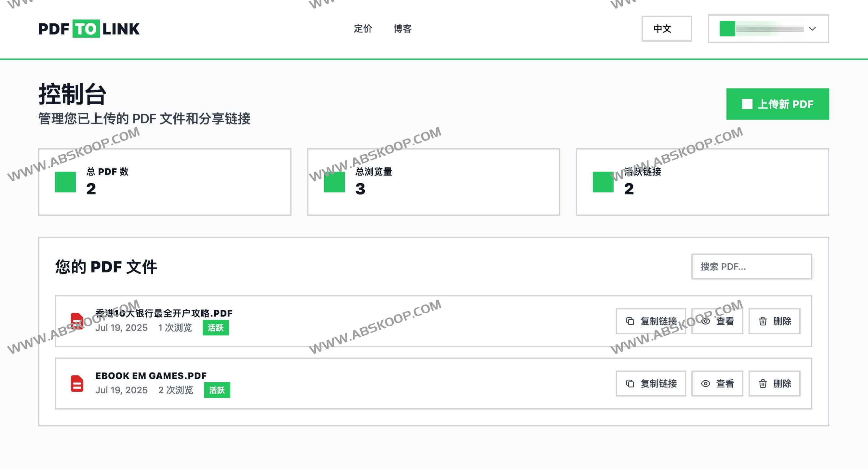The width and height of the screenshot is (868, 470).
Task: Delete the 香港银行开户攻略 PDF
Action: coord(774,321)
